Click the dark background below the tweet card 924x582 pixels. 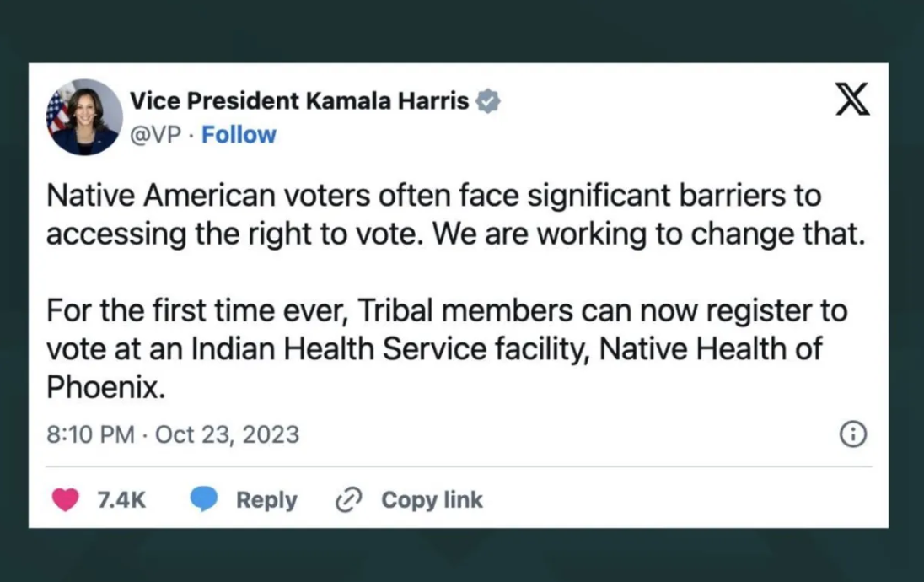pos(462,556)
